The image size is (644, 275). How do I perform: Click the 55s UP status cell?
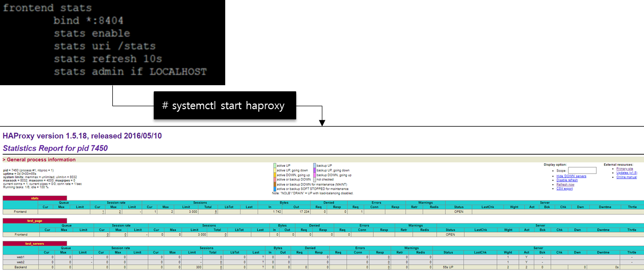[x=448, y=266]
